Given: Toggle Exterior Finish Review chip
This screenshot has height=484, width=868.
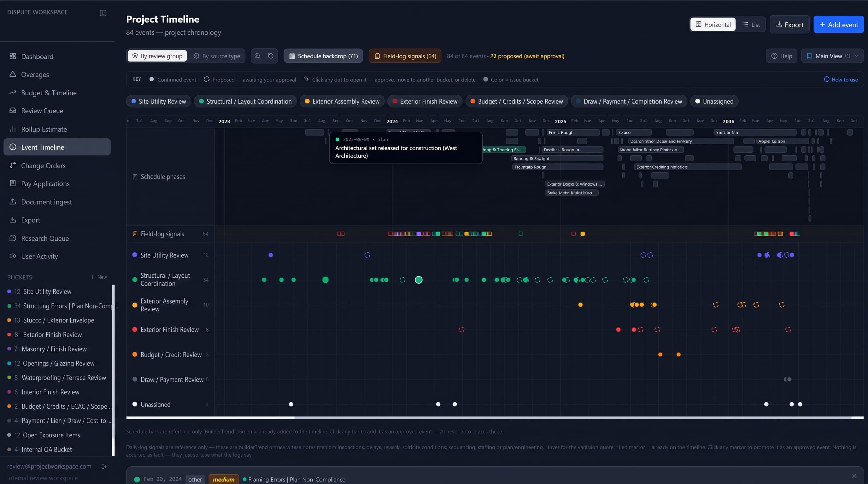Looking at the screenshot, I should [x=425, y=101].
